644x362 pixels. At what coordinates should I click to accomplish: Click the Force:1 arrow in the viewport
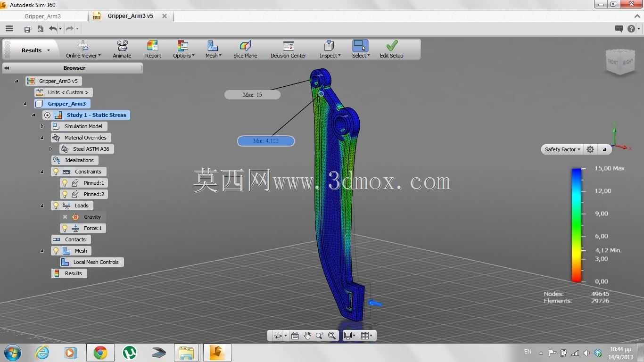point(375,303)
